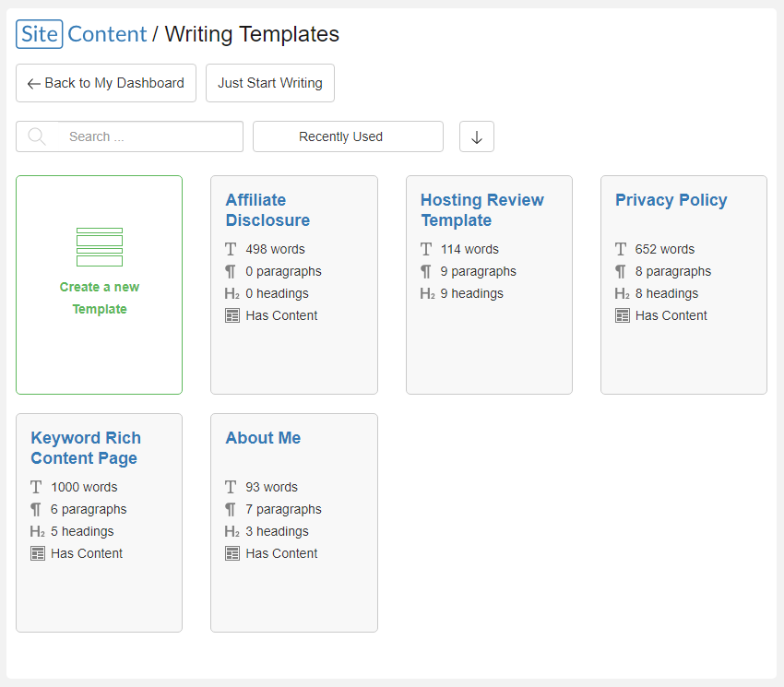Focus the Search templates input field

[x=129, y=136]
